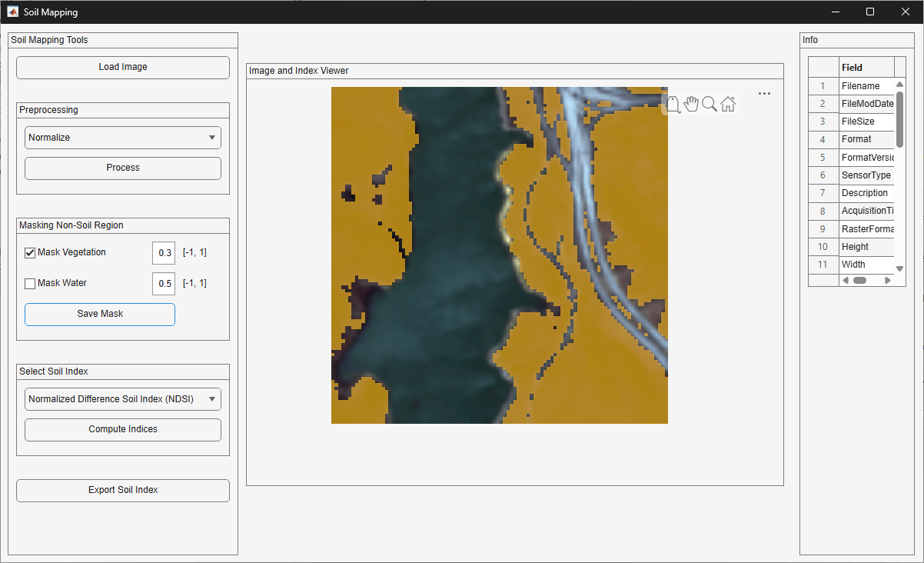Image resolution: width=924 pixels, height=563 pixels.
Task: Click the Load Image button
Action: click(123, 67)
